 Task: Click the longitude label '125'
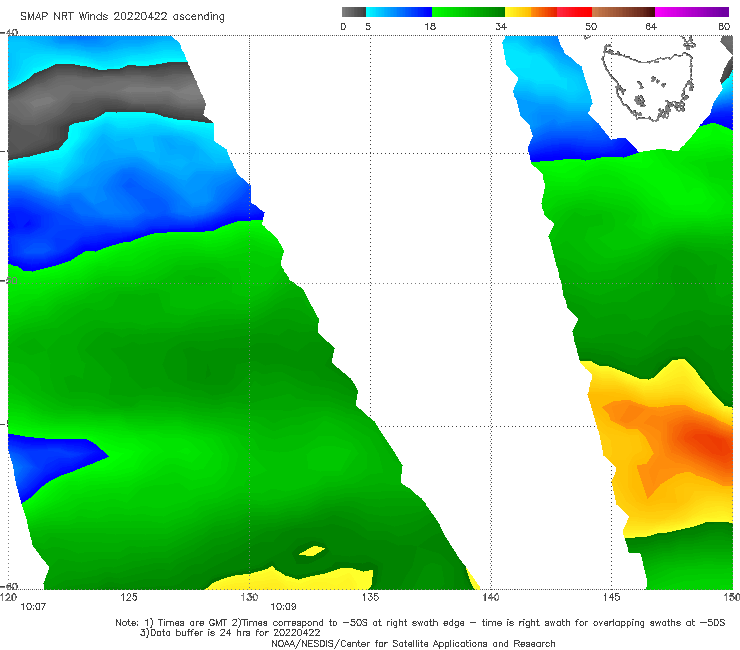point(129,597)
